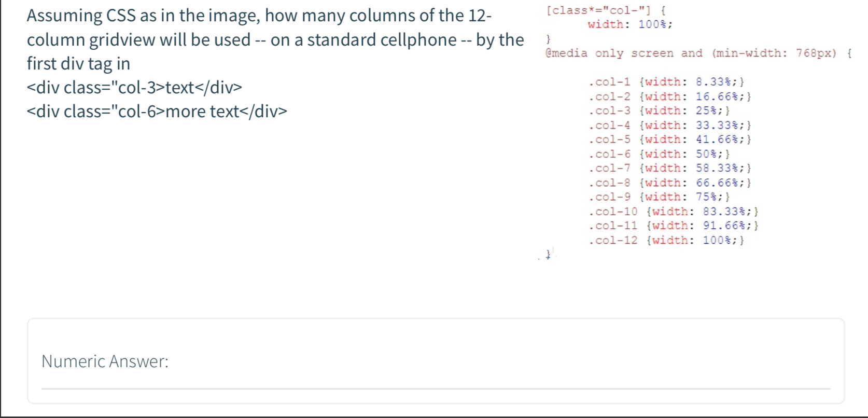Click the '<div class="col-3>text</div>' line
This screenshot has height=418, width=868.
[134, 88]
